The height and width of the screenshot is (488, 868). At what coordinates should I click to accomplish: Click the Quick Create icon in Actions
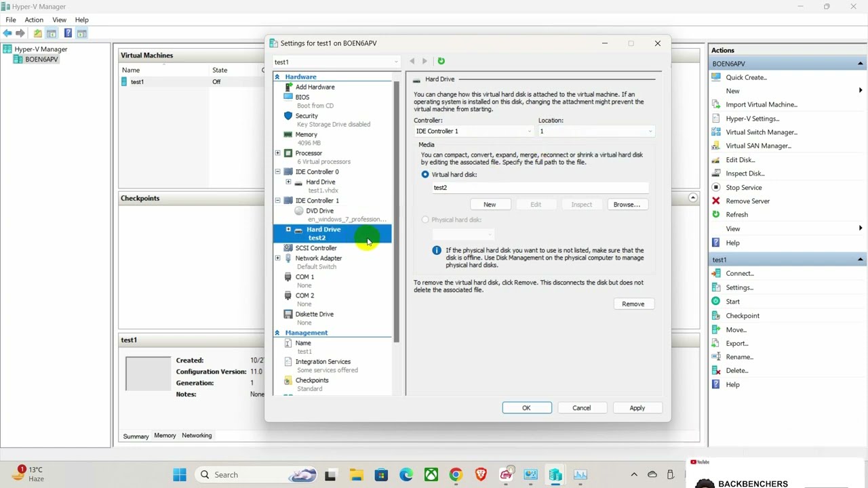point(716,77)
